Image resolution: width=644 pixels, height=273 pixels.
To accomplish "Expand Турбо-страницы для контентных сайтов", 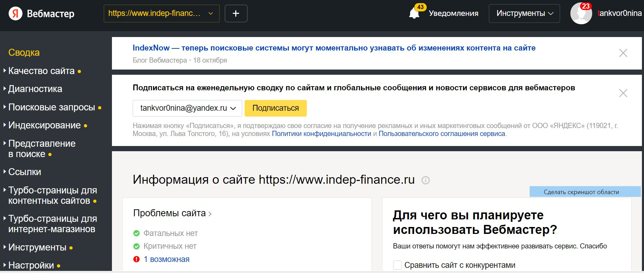I will [53, 195].
